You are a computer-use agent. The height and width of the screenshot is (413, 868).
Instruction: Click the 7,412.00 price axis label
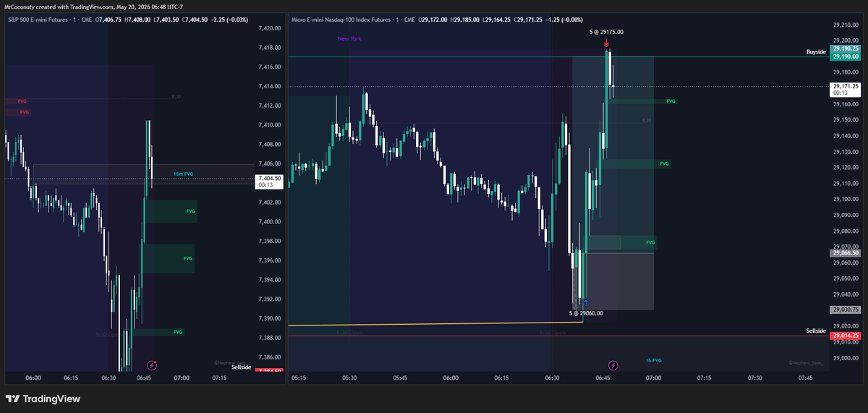point(269,106)
